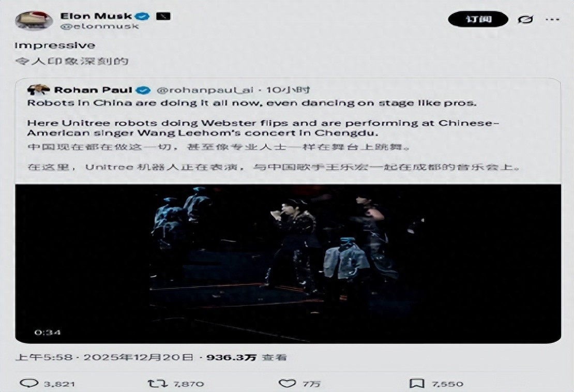
Task: Play the embedded concert robot video
Action: (x=288, y=264)
